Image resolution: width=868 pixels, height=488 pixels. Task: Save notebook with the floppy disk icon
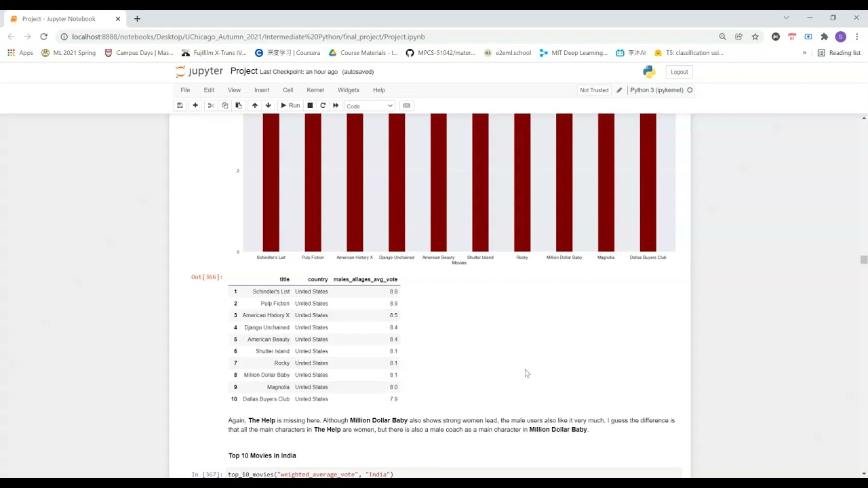[x=180, y=106]
